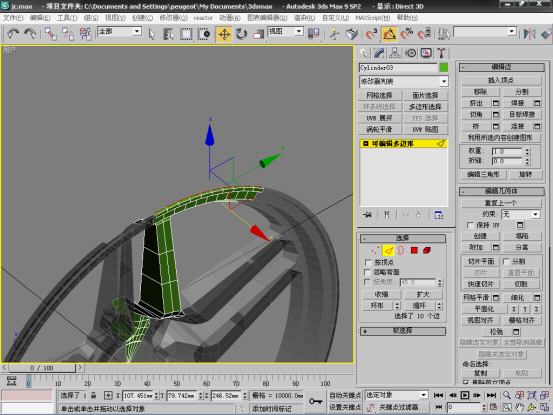Open the 修改器列表 dropdown
Screen dimensions: 553x415
(x=403, y=81)
